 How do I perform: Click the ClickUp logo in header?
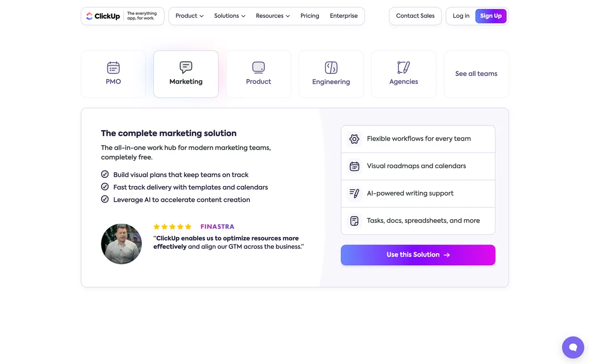pos(103,16)
